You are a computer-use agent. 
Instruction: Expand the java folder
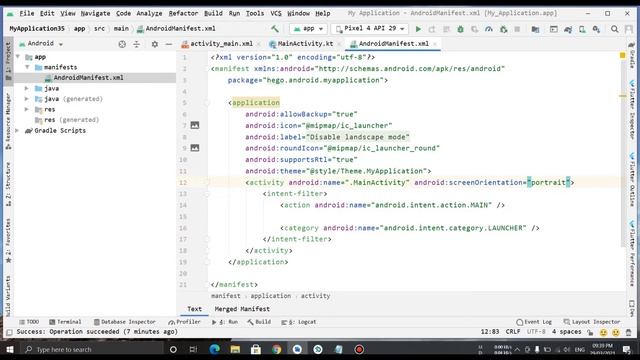pos(27,88)
